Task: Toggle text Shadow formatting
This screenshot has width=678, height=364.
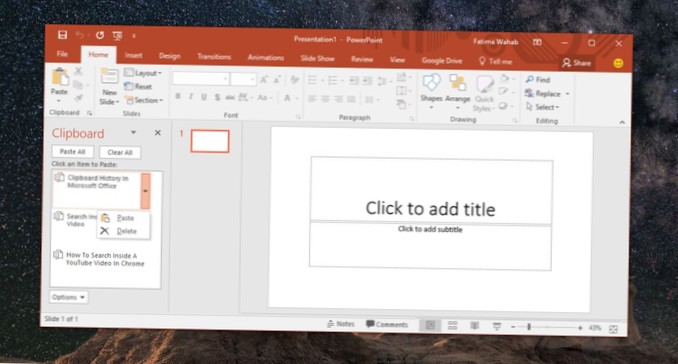Action: click(x=217, y=97)
